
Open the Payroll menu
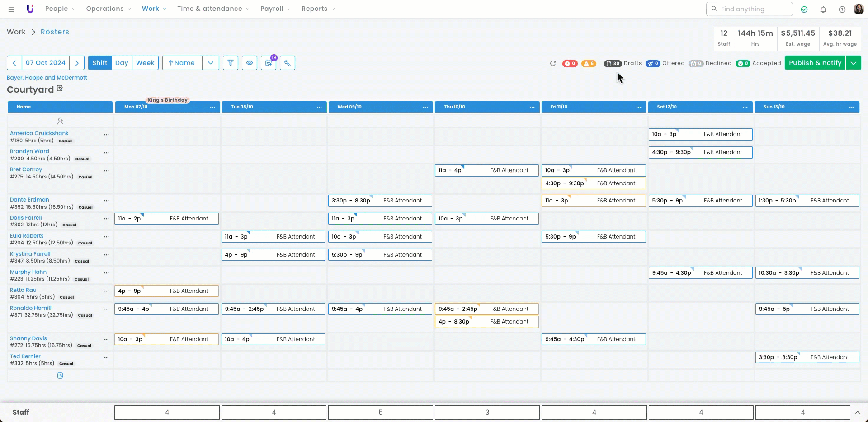coord(275,9)
